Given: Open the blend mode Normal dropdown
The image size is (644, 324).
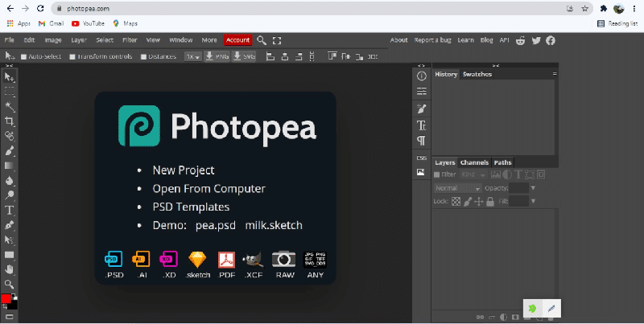Looking at the screenshot, I should [456, 188].
